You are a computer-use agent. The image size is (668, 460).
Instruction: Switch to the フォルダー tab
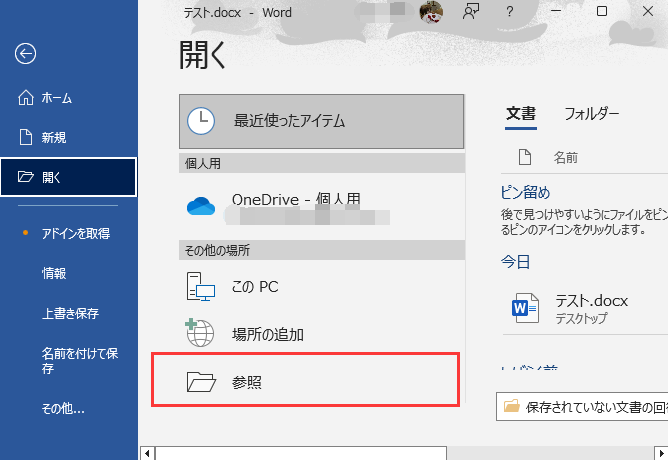pos(591,114)
